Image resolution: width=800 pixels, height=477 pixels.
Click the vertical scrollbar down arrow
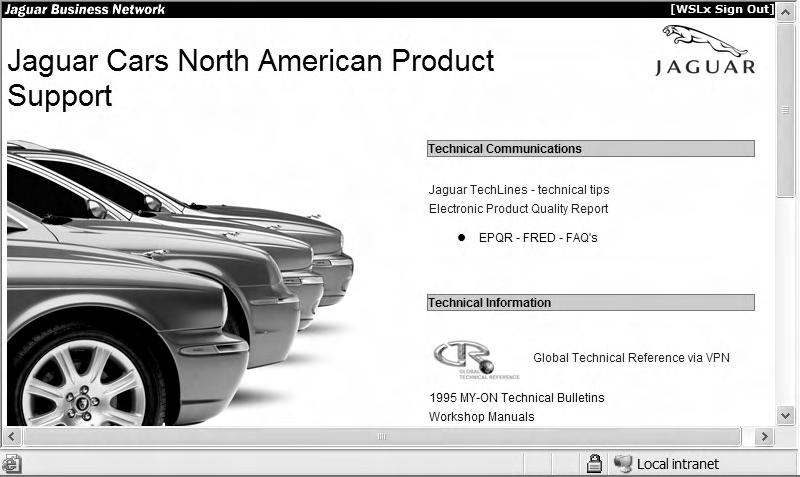[x=786, y=415]
